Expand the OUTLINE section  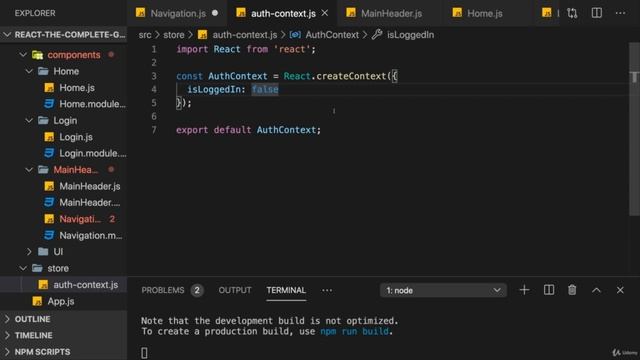64,319
